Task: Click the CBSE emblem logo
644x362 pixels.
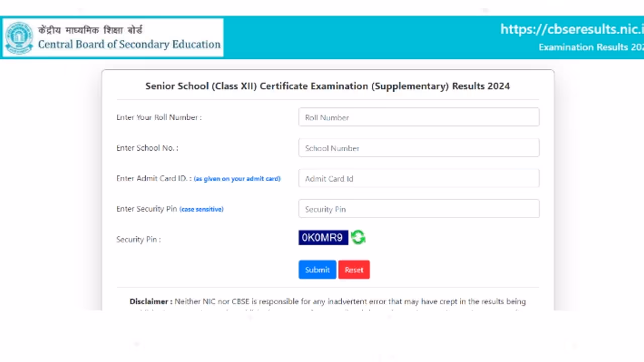Action: pos(19,37)
